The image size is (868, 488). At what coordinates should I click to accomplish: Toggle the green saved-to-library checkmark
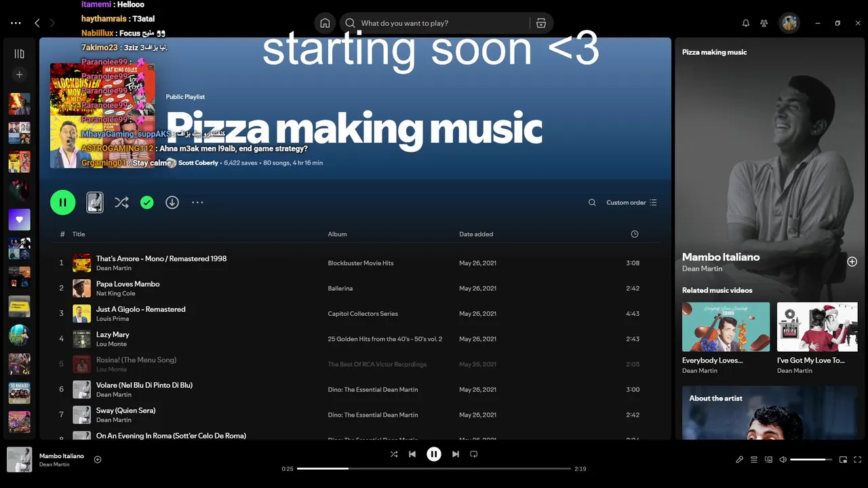tap(146, 202)
